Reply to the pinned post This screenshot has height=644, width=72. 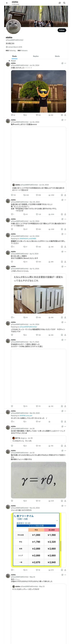[13, 115]
